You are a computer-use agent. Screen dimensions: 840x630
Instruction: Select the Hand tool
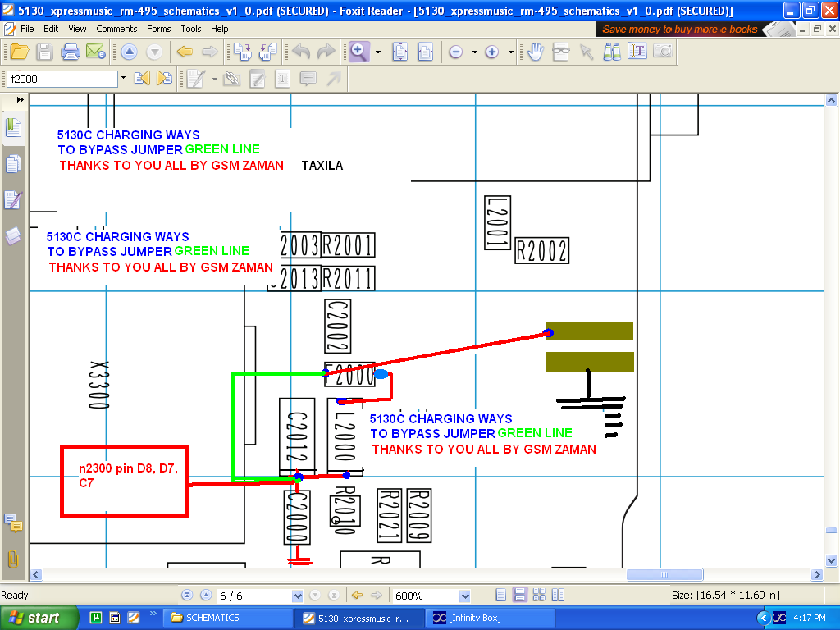tap(535, 52)
